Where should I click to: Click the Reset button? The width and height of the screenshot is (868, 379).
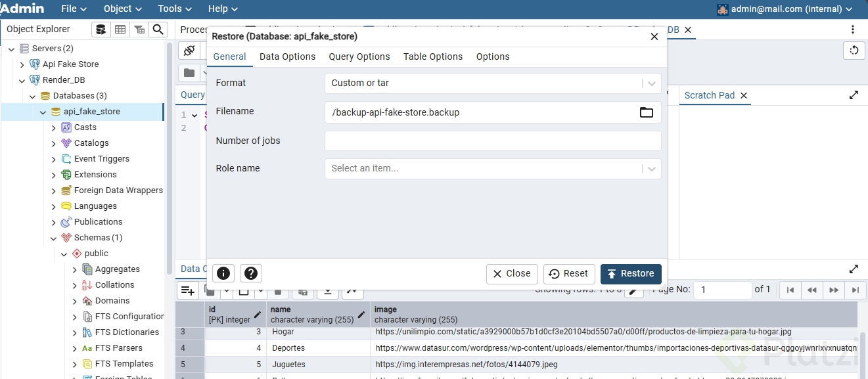[569, 274]
